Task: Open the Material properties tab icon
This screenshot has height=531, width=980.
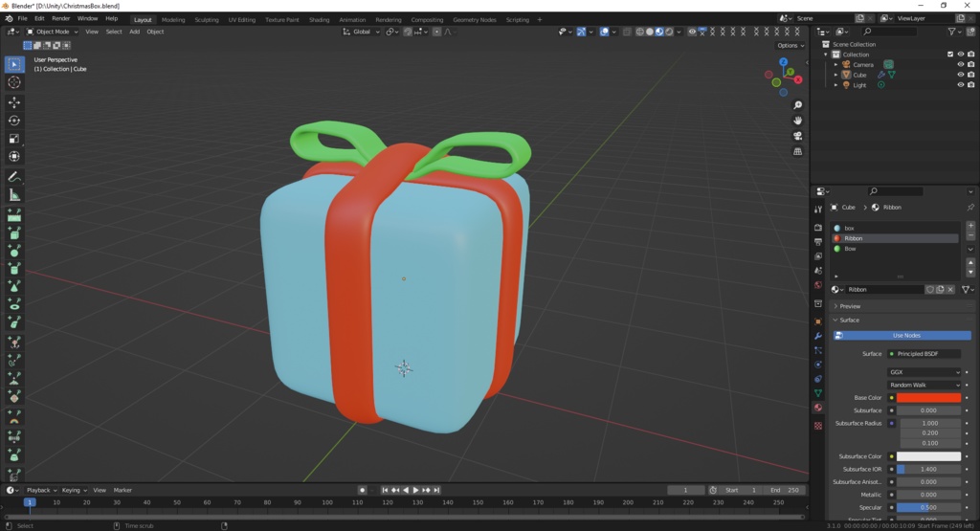Action: coord(818,408)
